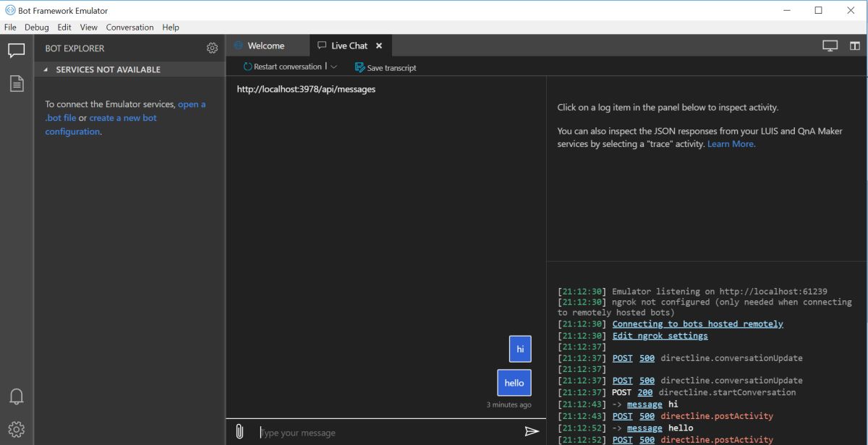Open the Help menu
The width and height of the screenshot is (868, 445).
171,27
